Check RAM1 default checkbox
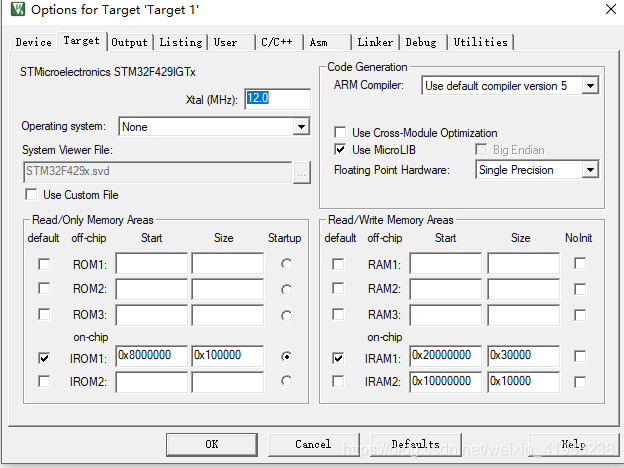Viewport: 624px width, 468px height. (338, 264)
